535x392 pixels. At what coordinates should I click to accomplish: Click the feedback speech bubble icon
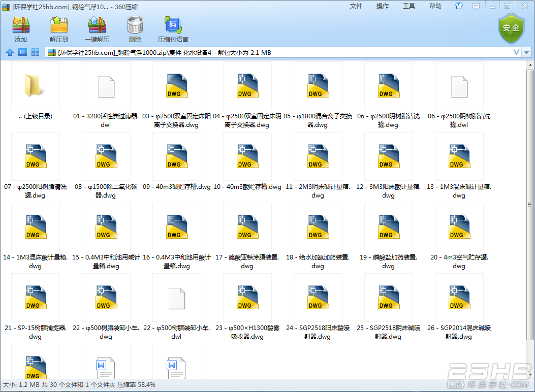point(476,6)
